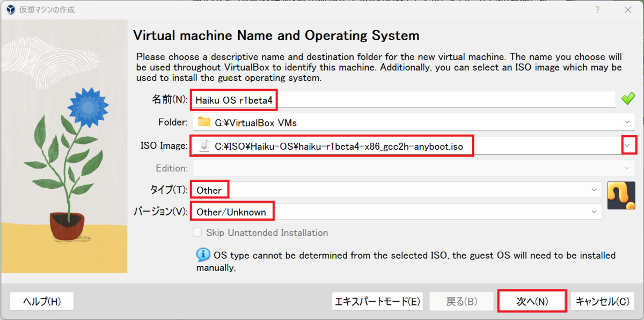The image size is (644, 320).
Task: Open the タイプ(T) dropdown showing Other
Action: [x=396, y=190]
